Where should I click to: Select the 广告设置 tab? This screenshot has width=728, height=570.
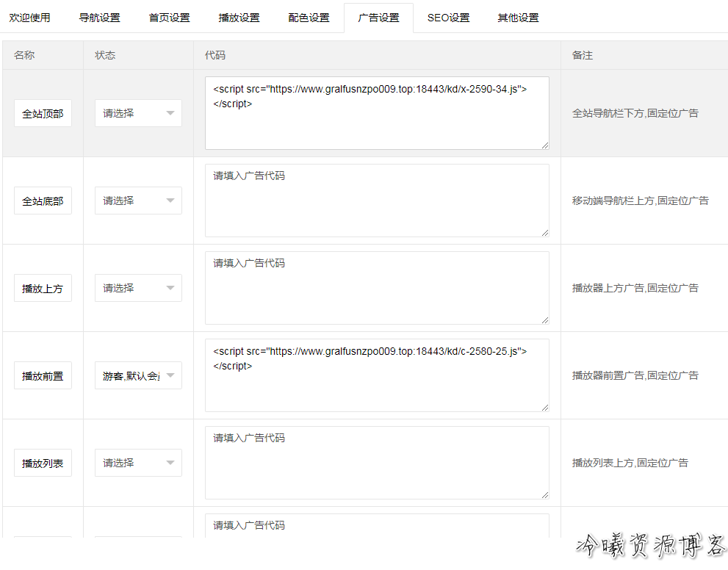coord(378,18)
